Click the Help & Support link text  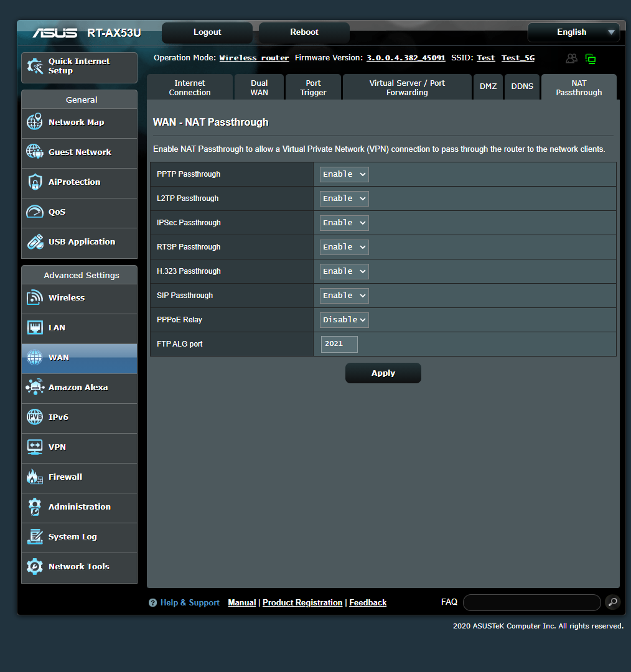coord(190,602)
